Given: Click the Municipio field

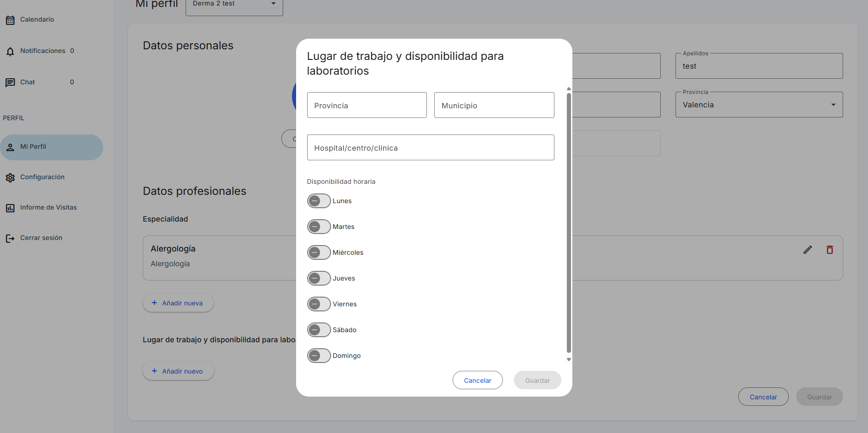Looking at the screenshot, I should 494,105.
